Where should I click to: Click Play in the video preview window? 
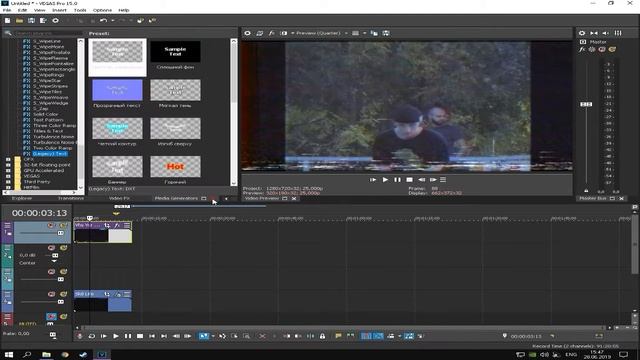pos(385,180)
